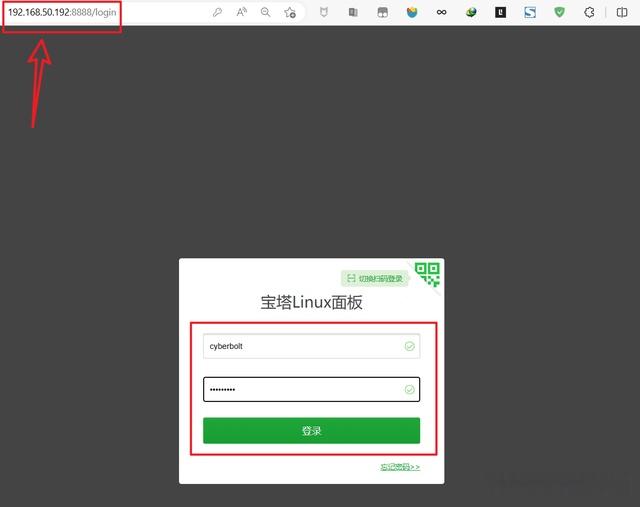Open the zoom magnifier icon in address bar
The image size is (640, 507).
pos(265,12)
